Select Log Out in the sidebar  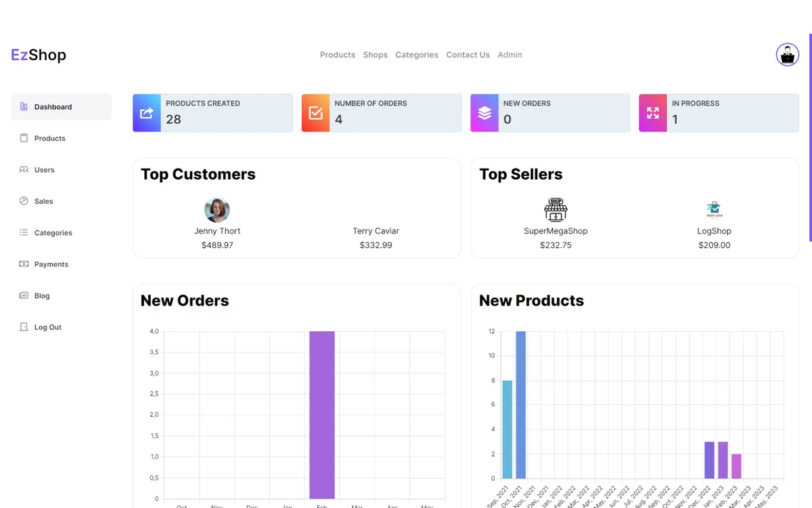point(61,327)
